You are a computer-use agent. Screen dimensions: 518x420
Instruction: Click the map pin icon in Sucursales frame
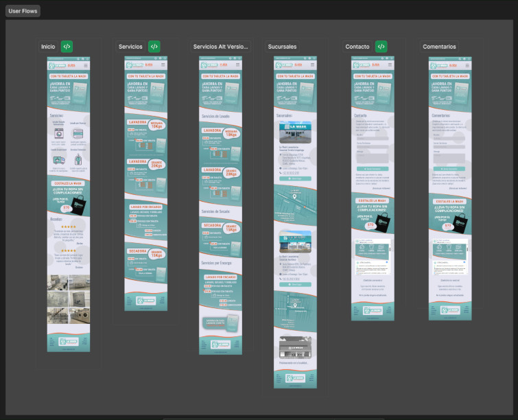[294, 197]
